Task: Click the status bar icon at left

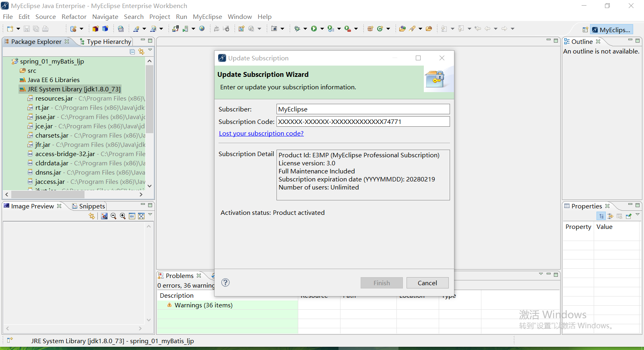Action: 10,340
